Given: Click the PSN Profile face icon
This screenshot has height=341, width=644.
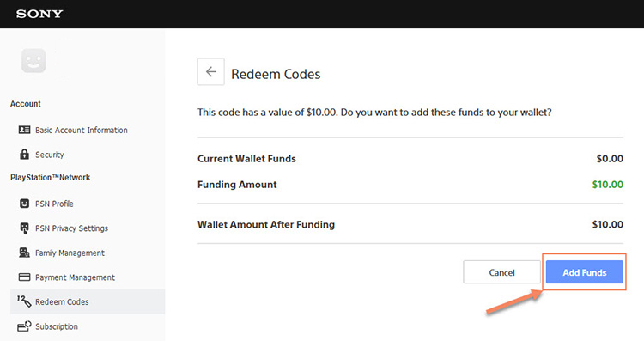Looking at the screenshot, I should 24,204.
